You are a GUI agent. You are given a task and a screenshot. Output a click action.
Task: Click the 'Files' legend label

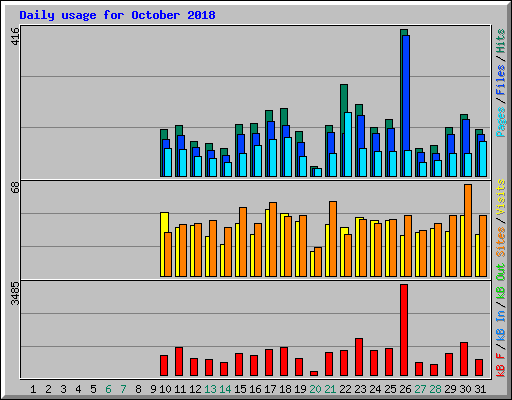click(501, 80)
